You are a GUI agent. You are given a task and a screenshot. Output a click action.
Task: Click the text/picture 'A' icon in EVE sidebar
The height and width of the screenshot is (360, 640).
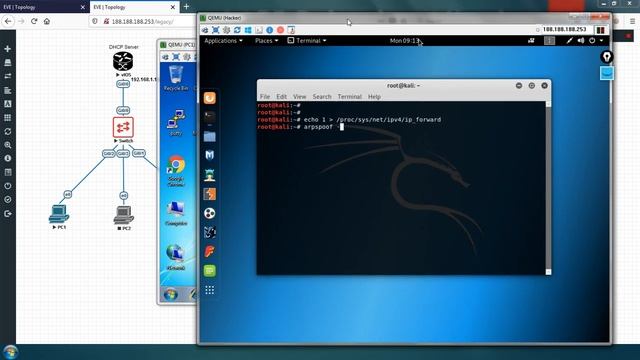click(x=7, y=104)
